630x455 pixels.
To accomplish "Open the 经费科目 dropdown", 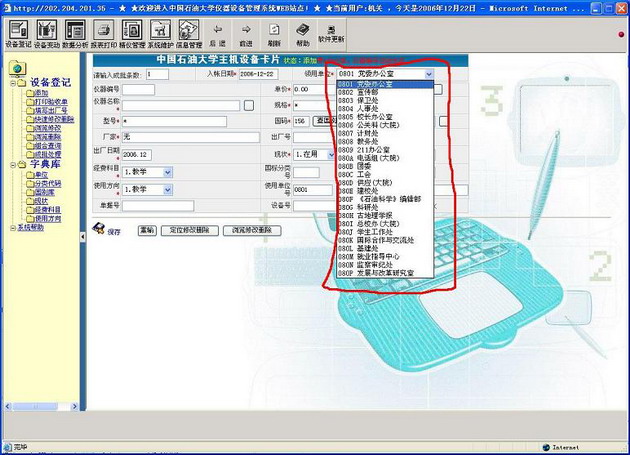I will (x=167, y=172).
